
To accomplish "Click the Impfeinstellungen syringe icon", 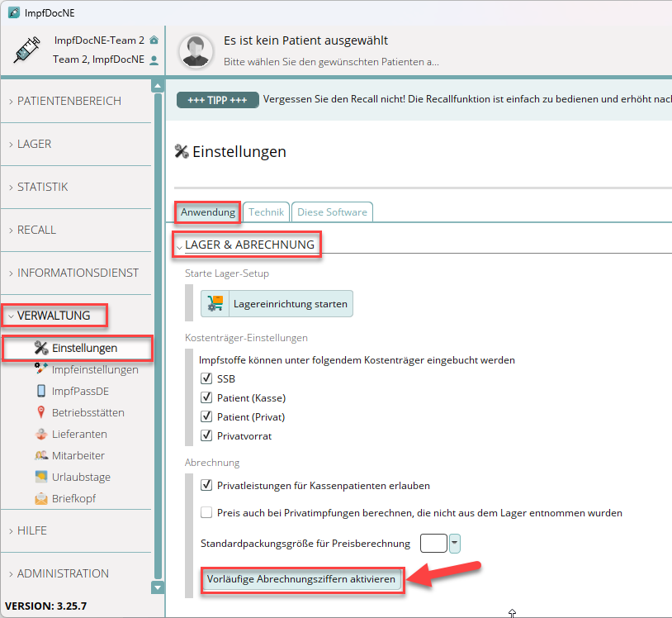I will pos(40,369).
